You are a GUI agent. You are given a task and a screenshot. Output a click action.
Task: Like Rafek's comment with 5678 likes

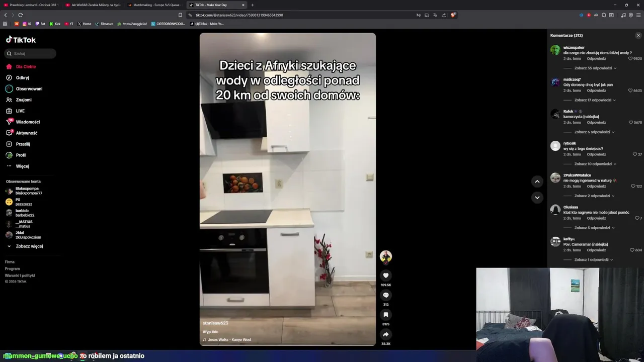(x=630, y=122)
